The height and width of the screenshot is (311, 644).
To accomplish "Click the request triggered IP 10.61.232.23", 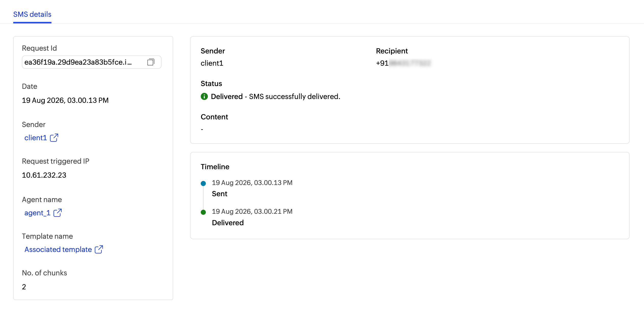I will tap(44, 175).
